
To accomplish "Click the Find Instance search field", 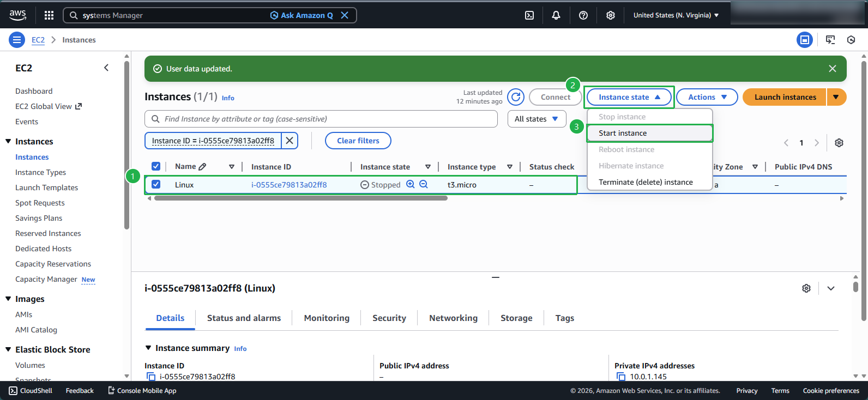I will (321, 119).
